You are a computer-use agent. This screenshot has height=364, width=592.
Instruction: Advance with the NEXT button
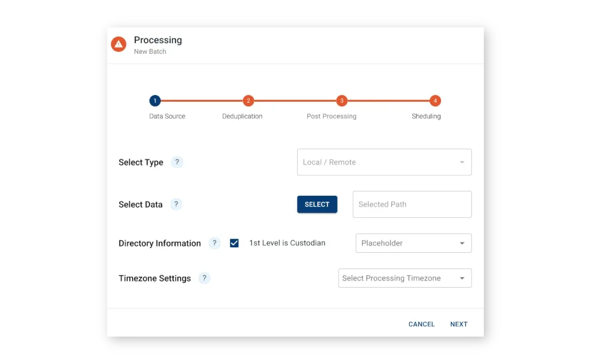(x=459, y=324)
